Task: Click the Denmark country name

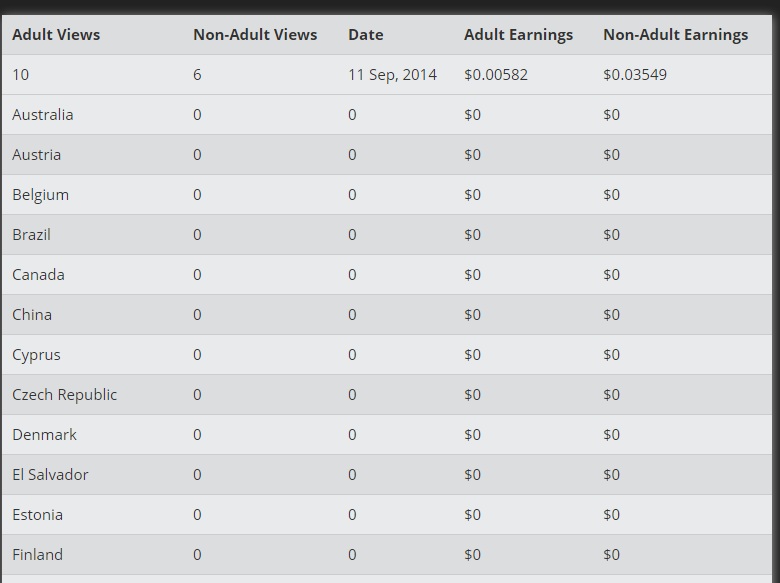Action: point(44,435)
